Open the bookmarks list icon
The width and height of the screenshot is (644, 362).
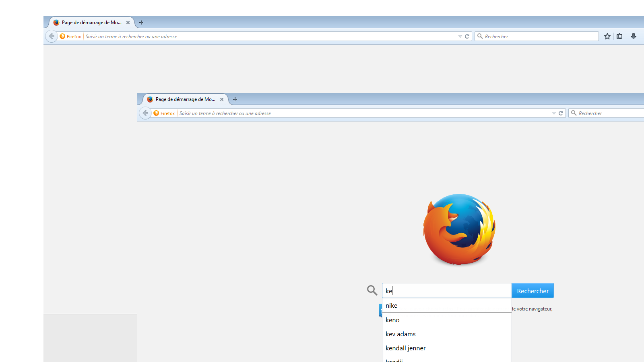[x=619, y=36]
